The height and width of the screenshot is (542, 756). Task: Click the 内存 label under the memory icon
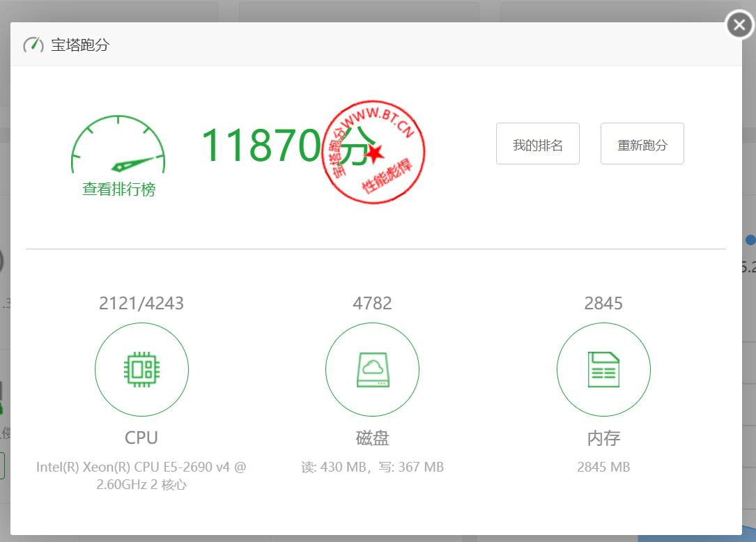(x=603, y=438)
